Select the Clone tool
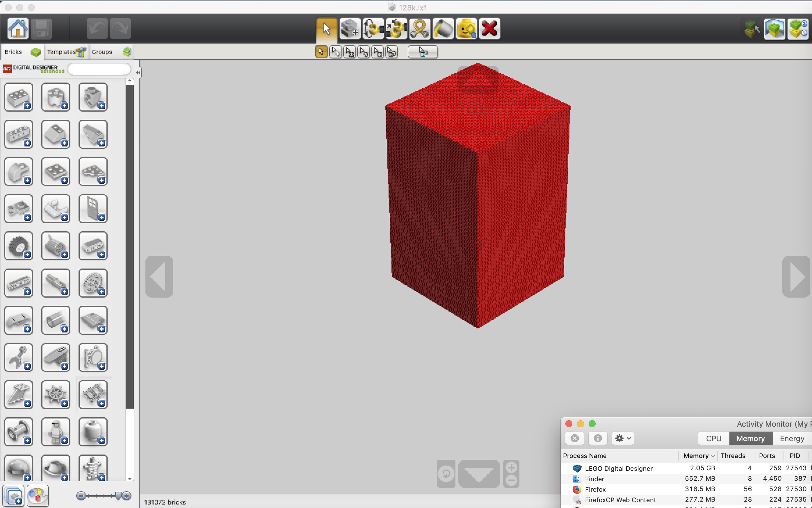This screenshot has height=508, width=812. 350,28
